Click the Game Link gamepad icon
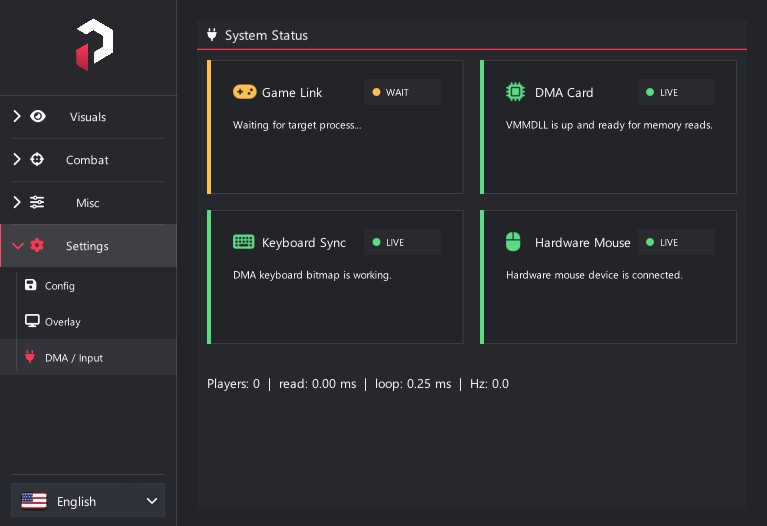The width and height of the screenshot is (767, 526). coord(245,92)
